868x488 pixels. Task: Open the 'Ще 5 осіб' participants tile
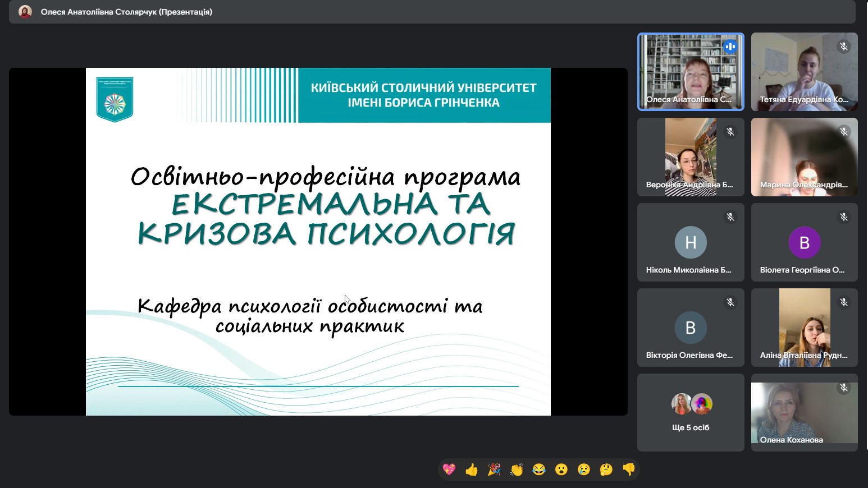point(691,413)
